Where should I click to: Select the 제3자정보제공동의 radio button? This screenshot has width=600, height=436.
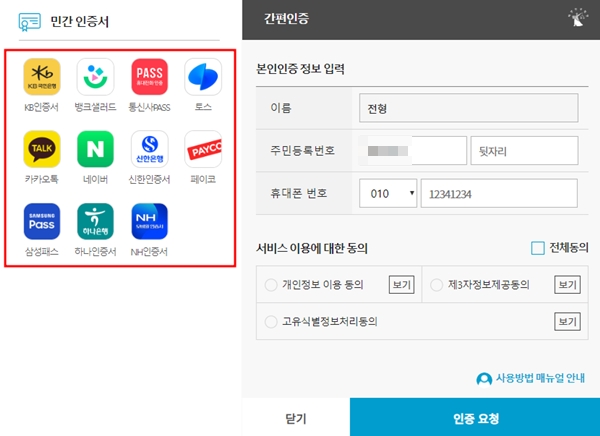[436, 285]
